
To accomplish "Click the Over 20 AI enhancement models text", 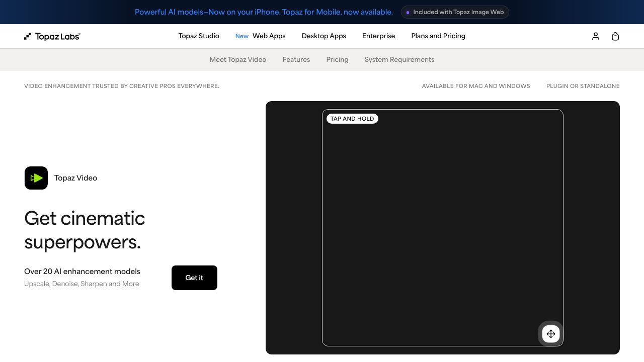I will [82, 271].
